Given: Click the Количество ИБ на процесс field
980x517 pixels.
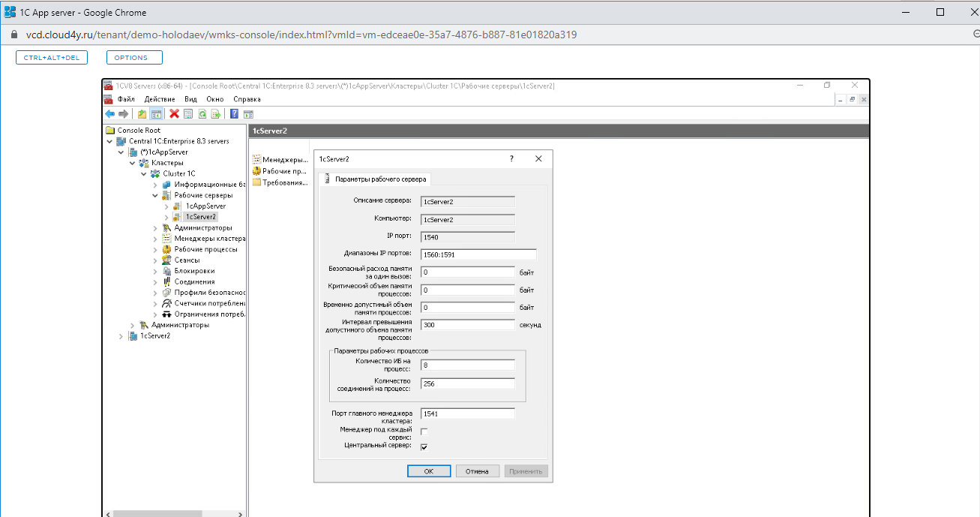Looking at the screenshot, I should (x=468, y=365).
